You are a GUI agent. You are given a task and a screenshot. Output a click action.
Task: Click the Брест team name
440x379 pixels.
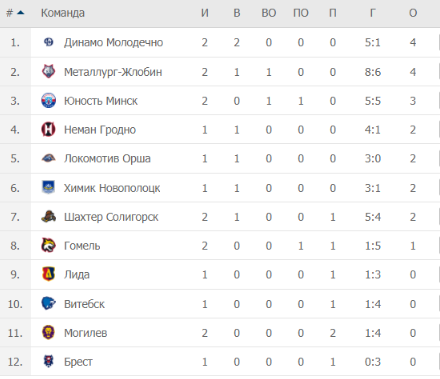(x=78, y=362)
